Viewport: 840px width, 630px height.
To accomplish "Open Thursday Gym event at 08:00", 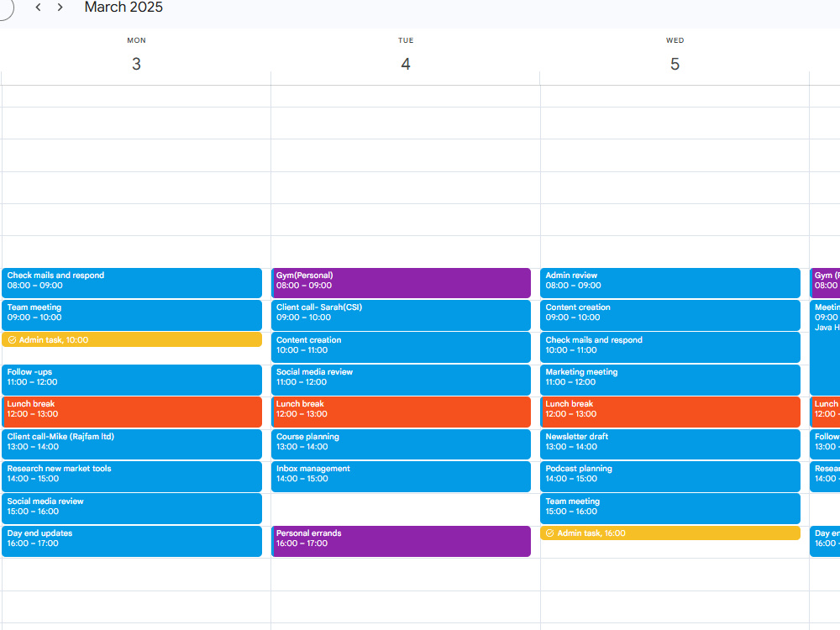I will (x=825, y=283).
